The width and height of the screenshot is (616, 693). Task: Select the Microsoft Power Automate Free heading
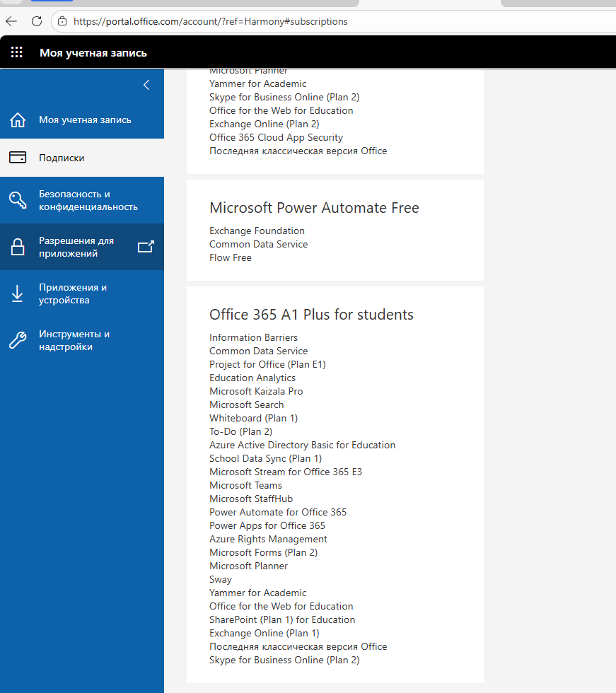point(314,208)
